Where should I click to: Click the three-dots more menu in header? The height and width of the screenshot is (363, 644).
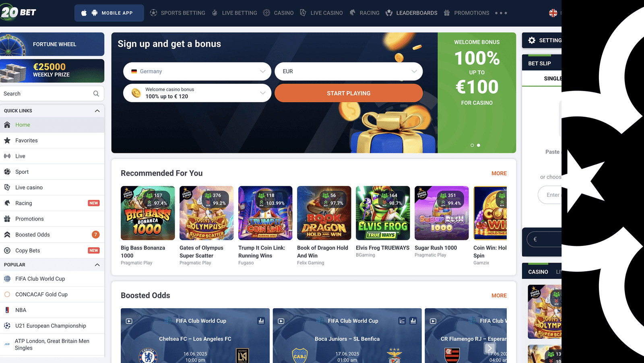click(x=501, y=13)
